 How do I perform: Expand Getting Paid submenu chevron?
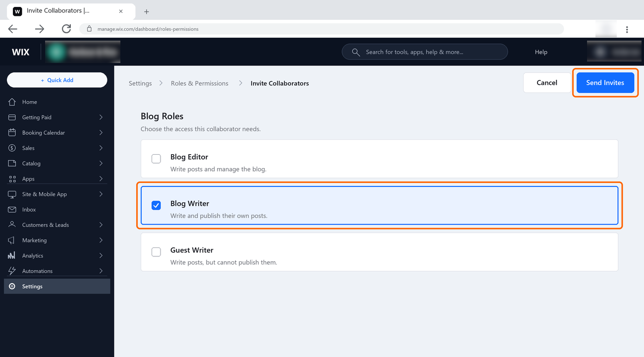[101, 118]
